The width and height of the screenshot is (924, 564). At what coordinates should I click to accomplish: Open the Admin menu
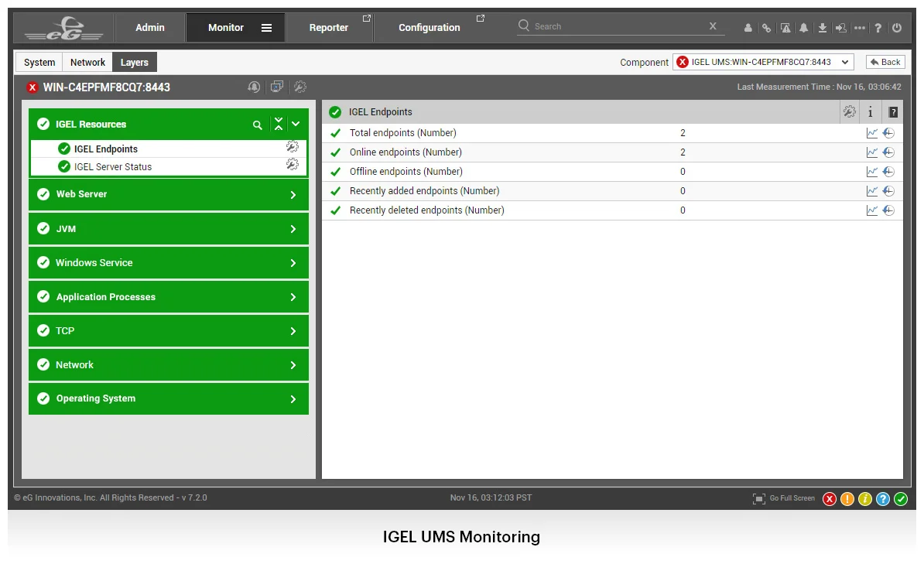150,28
